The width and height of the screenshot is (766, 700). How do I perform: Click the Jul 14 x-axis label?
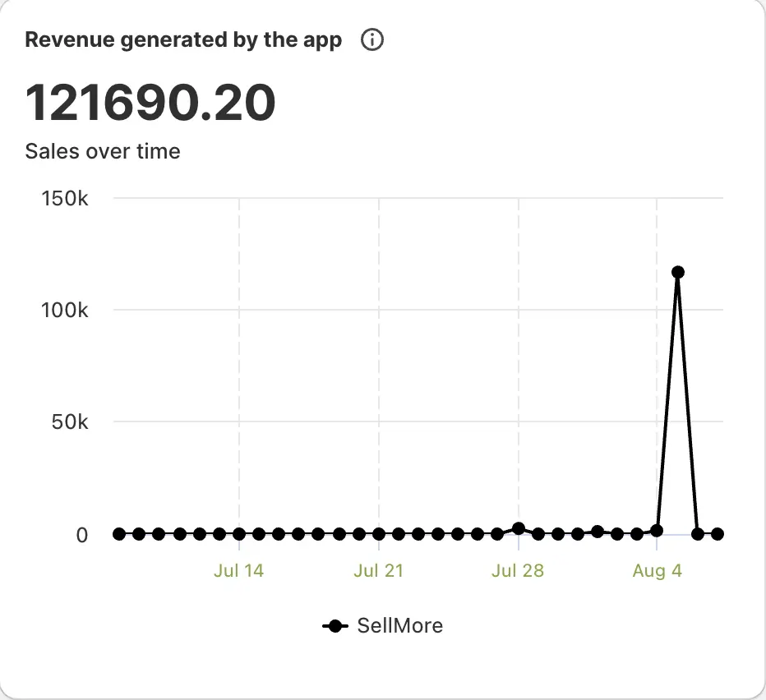point(238,571)
